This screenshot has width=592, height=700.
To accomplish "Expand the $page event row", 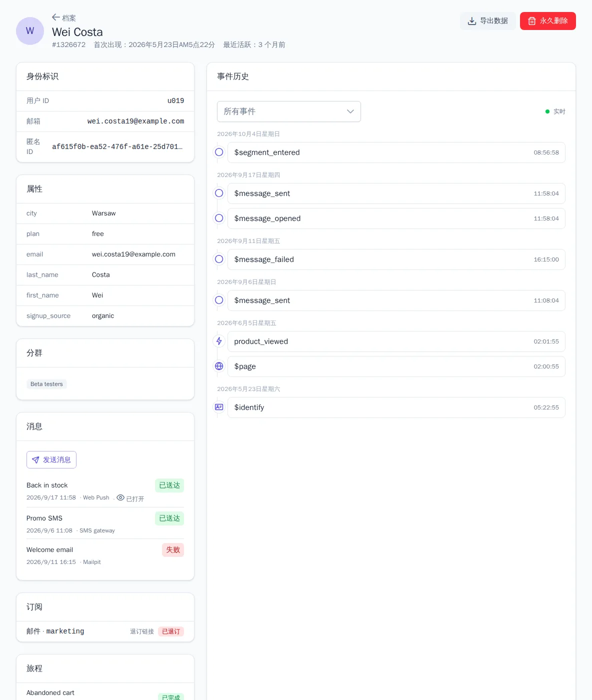I will tap(396, 366).
